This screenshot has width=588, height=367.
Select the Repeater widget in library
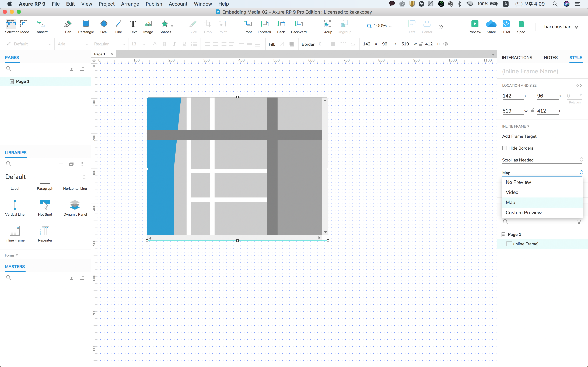point(45,231)
